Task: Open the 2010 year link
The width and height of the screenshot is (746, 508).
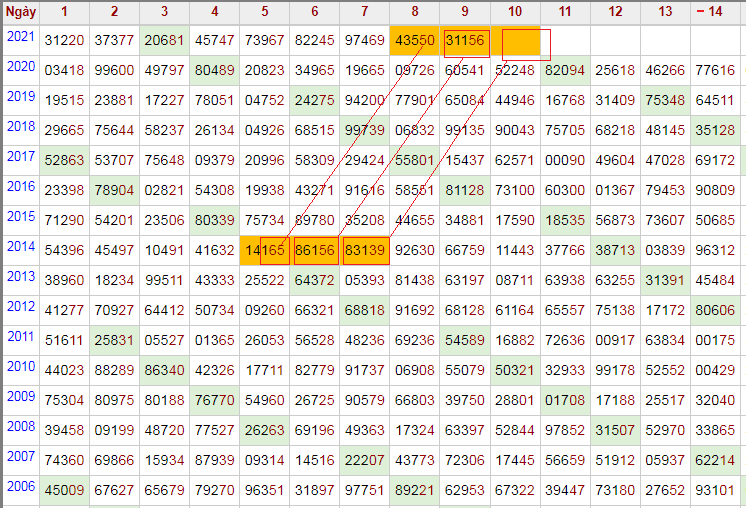Action: coord(19,367)
